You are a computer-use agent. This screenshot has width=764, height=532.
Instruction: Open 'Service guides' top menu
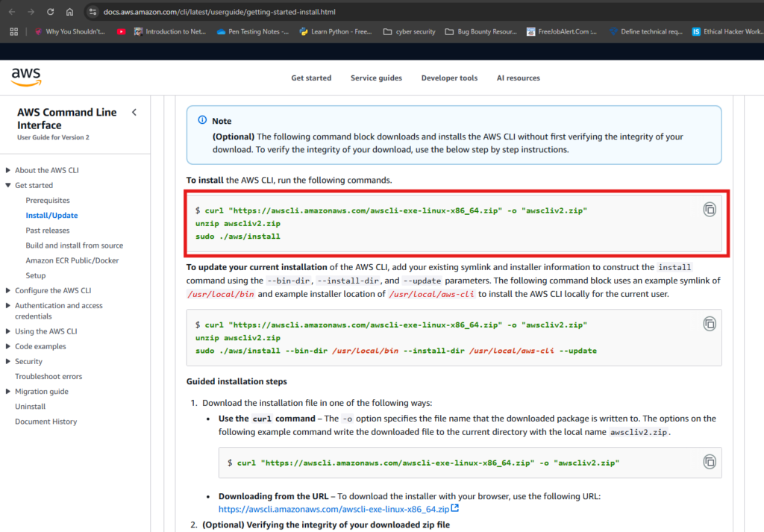376,78
